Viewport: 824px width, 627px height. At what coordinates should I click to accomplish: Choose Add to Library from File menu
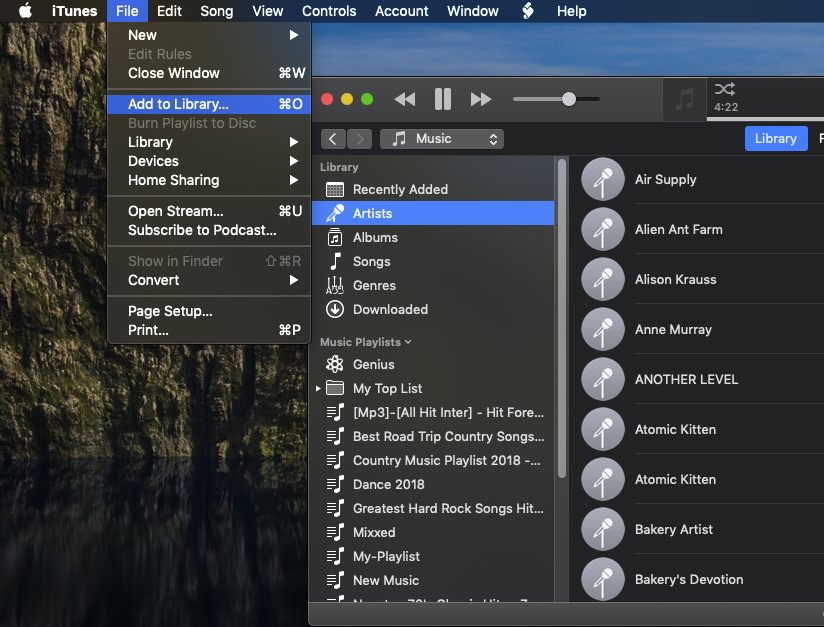(x=209, y=104)
